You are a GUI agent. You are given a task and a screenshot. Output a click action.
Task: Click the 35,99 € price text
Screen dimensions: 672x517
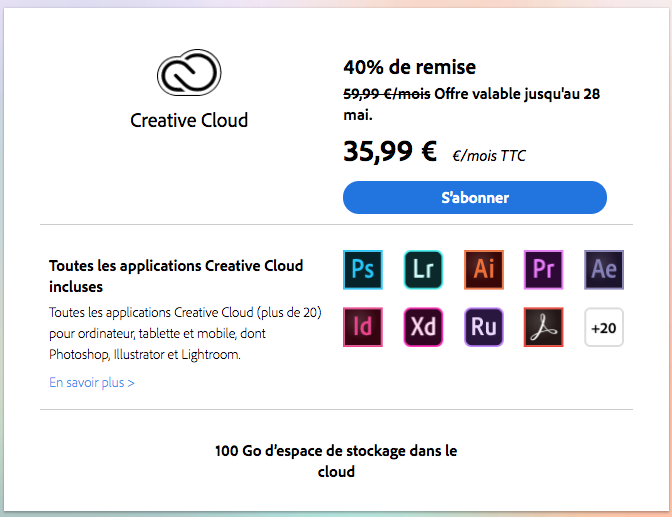point(390,151)
